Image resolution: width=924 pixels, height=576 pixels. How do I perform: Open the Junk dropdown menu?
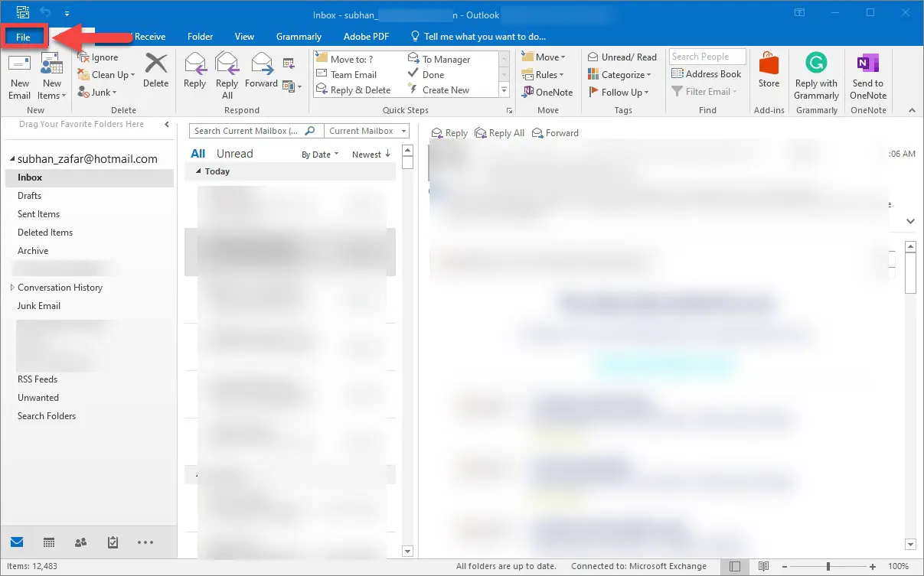pos(97,93)
